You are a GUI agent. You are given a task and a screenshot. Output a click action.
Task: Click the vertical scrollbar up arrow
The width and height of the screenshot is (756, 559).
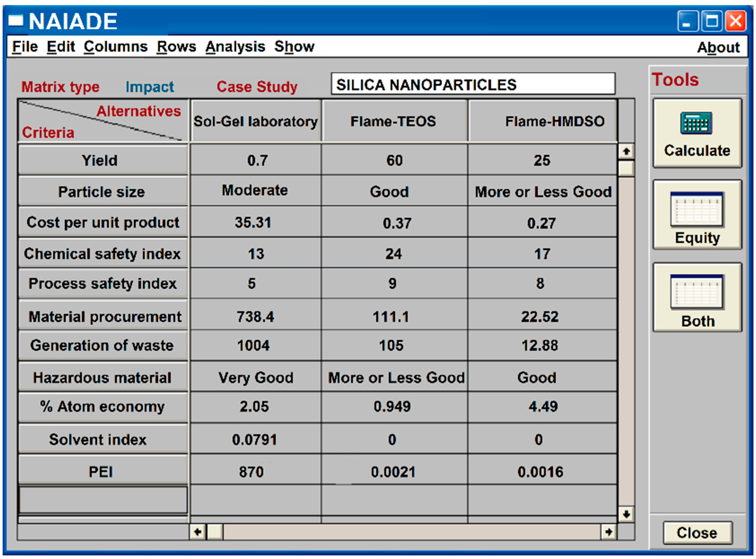coord(626,151)
